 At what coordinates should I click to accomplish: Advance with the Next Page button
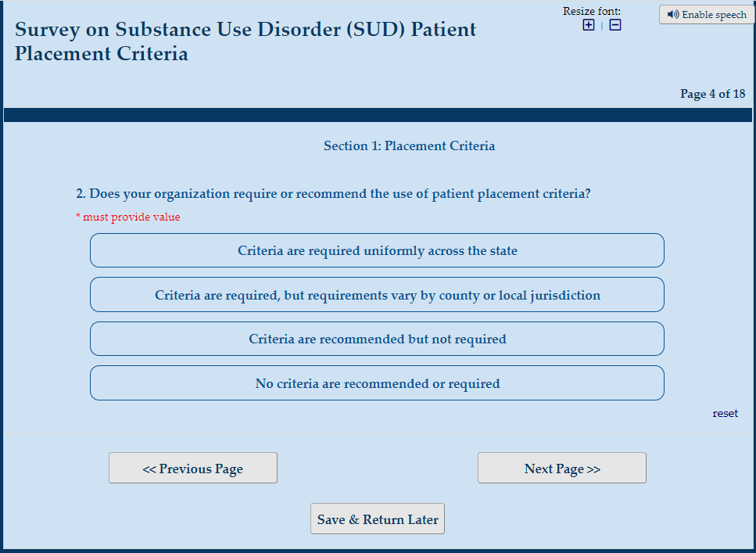tap(561, 468)
